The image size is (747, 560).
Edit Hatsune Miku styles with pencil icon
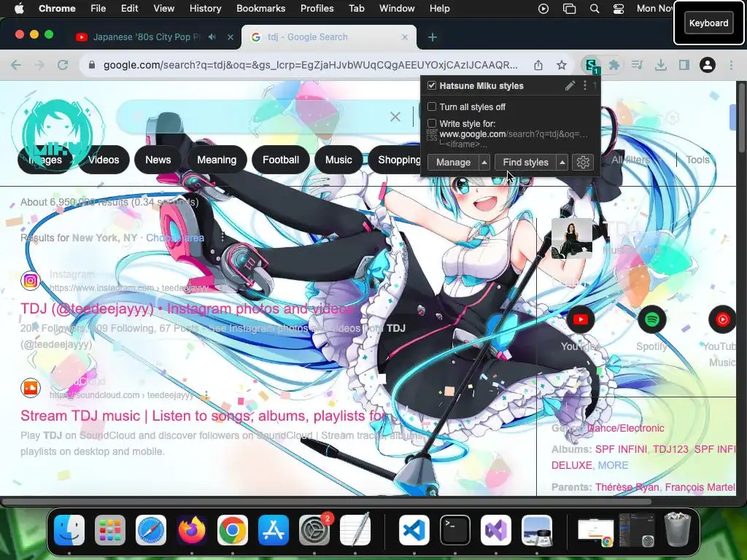coord(570,86)
